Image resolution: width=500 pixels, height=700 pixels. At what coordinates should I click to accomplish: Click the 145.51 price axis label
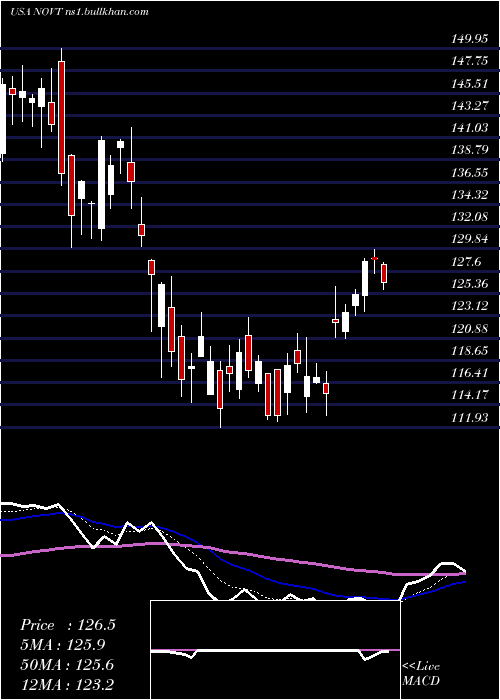click(x=470, y=83)
